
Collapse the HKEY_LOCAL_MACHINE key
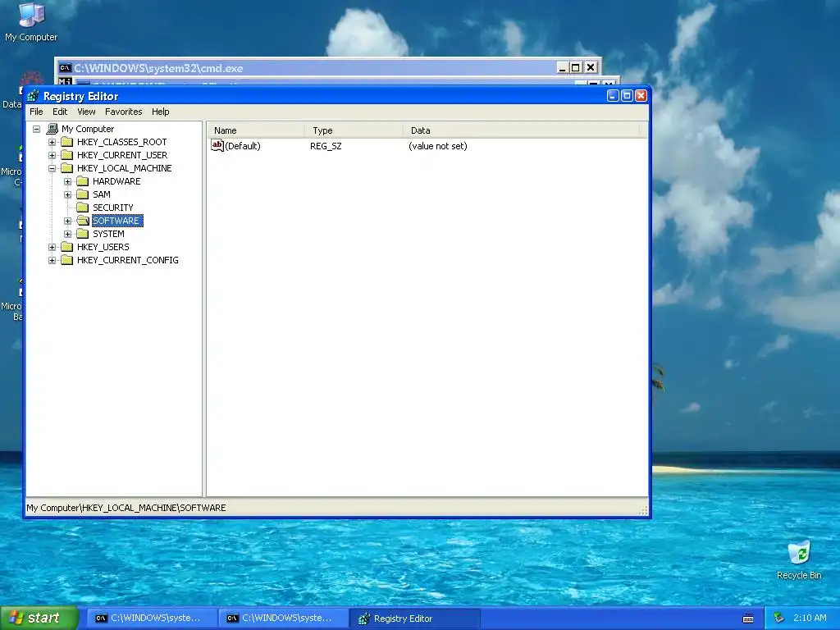52,168
